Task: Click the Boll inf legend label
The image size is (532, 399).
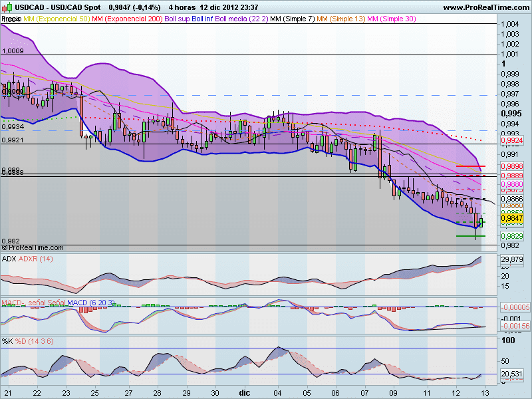Action: [203, 19]
